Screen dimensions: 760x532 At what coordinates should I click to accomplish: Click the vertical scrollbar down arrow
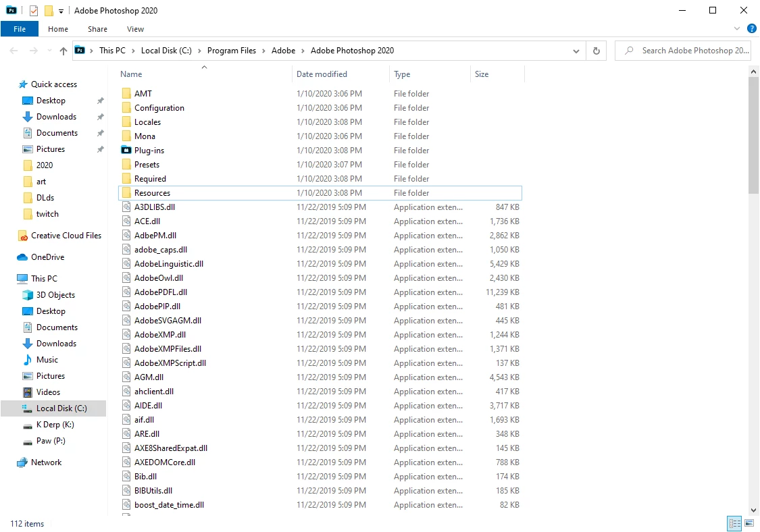753,510
